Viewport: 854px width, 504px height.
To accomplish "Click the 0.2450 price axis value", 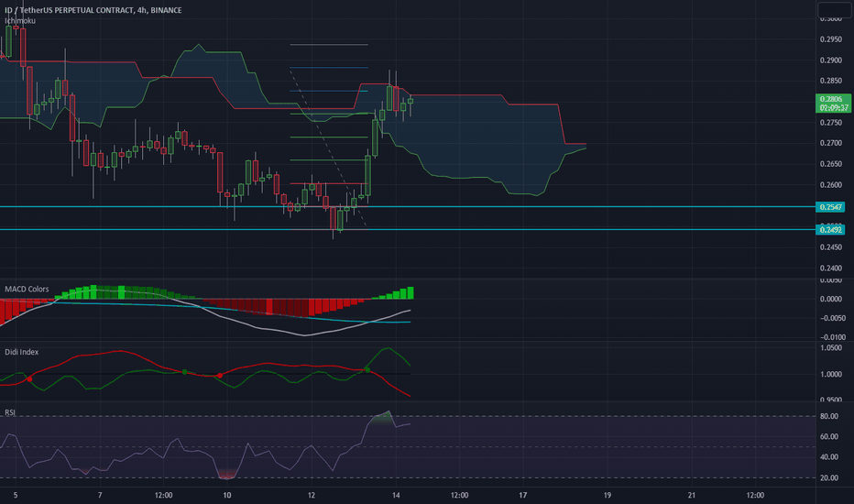I will pos(830,247).
